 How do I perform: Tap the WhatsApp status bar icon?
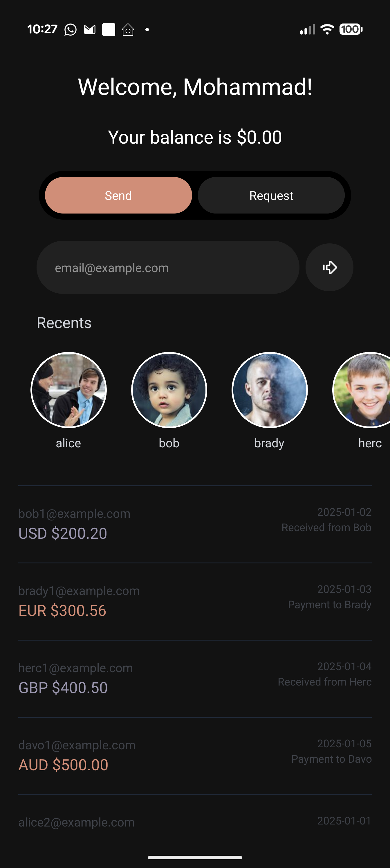(70, 30)
